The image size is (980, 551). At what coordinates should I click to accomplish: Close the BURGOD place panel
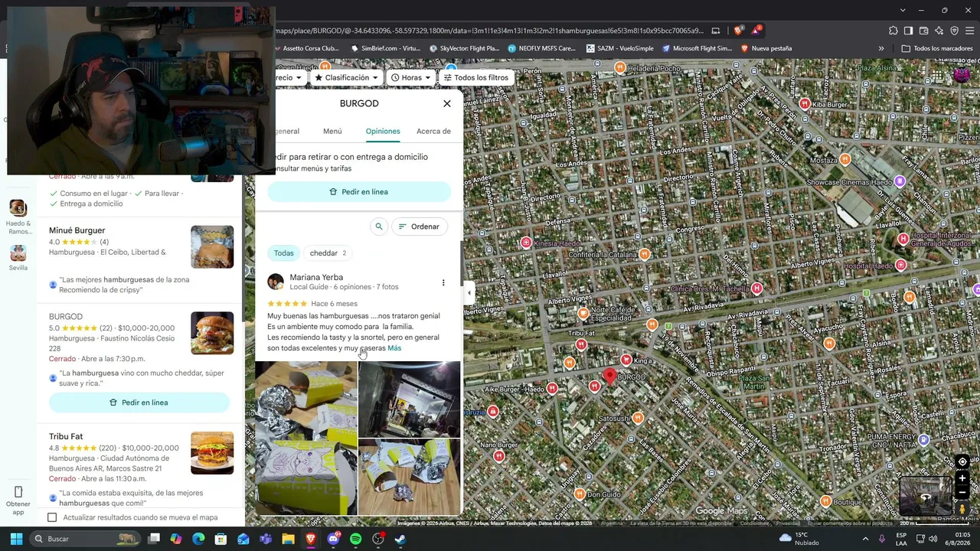(x=447, y=103)
